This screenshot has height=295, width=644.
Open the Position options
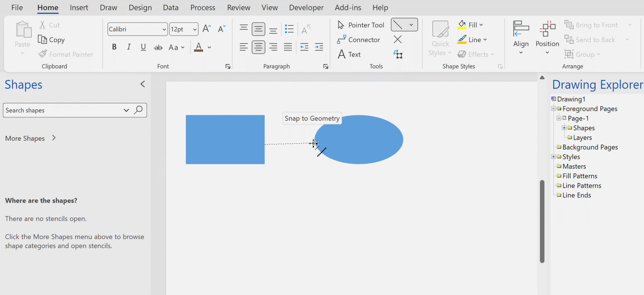547,38
